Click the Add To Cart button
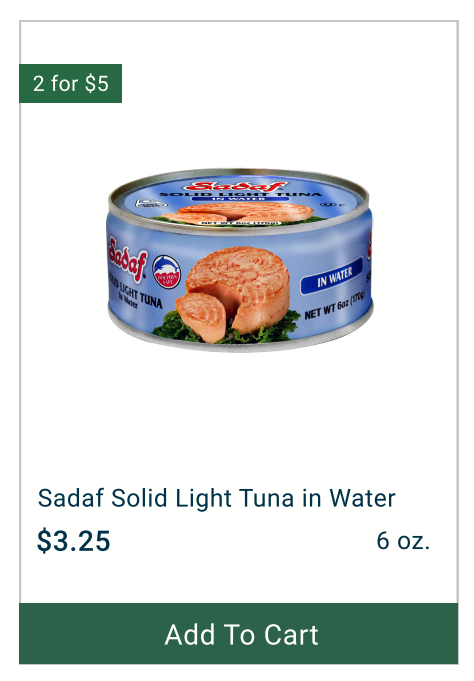Viewport: 474px width, 681px height. click(239, 633)
